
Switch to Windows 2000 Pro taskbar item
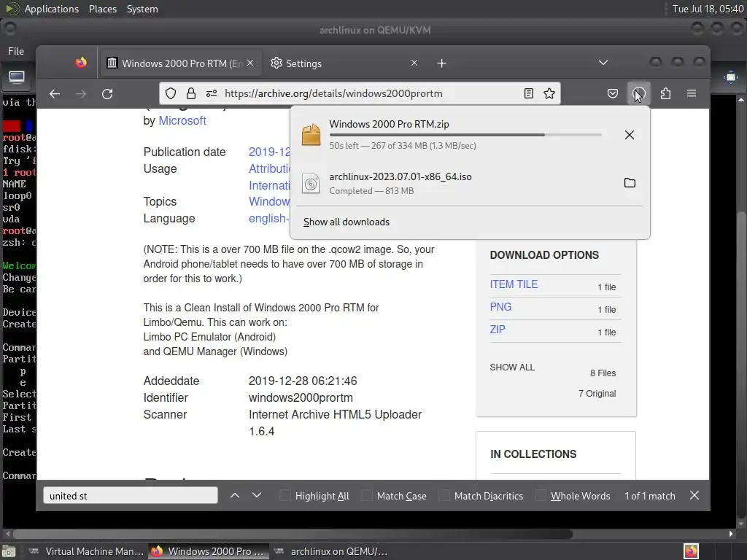(209, 551)
